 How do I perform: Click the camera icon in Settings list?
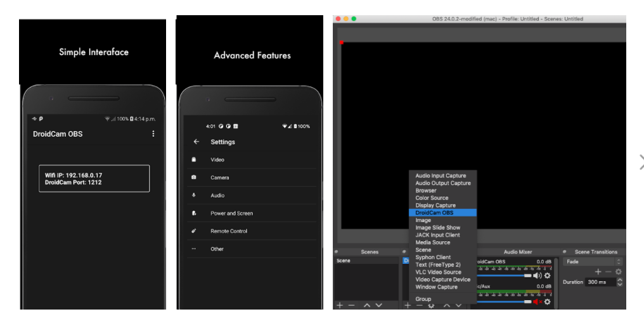tap(194, 178)
